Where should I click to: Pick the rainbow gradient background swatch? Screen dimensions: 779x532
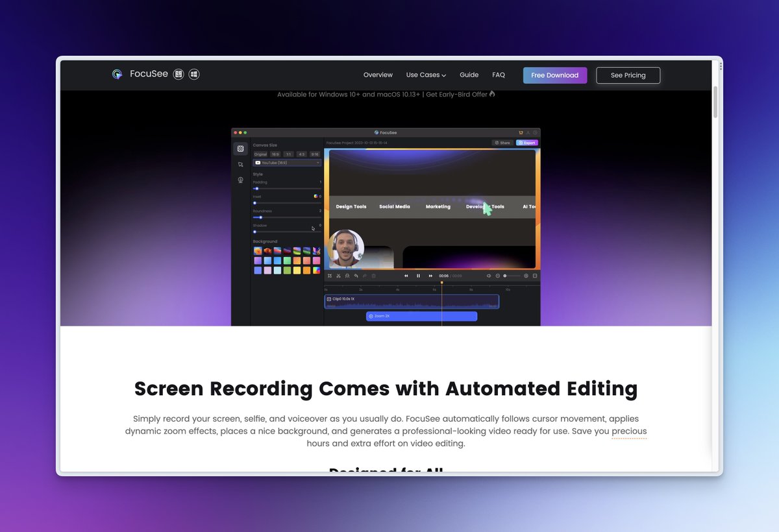pos(316,270)
